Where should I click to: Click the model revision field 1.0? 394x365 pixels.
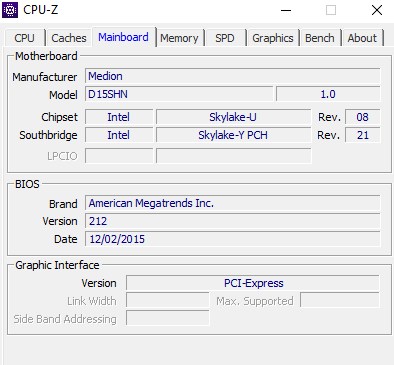328,94
